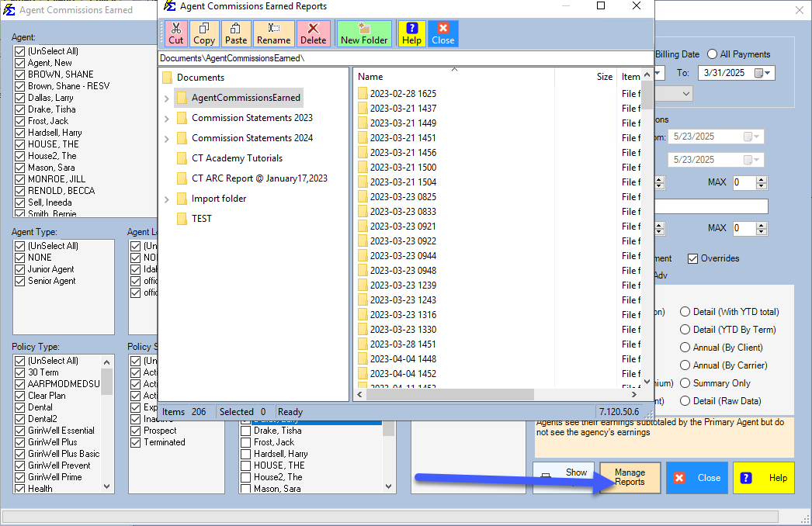Open Help from the reports toolbar

tap(411, 33)
